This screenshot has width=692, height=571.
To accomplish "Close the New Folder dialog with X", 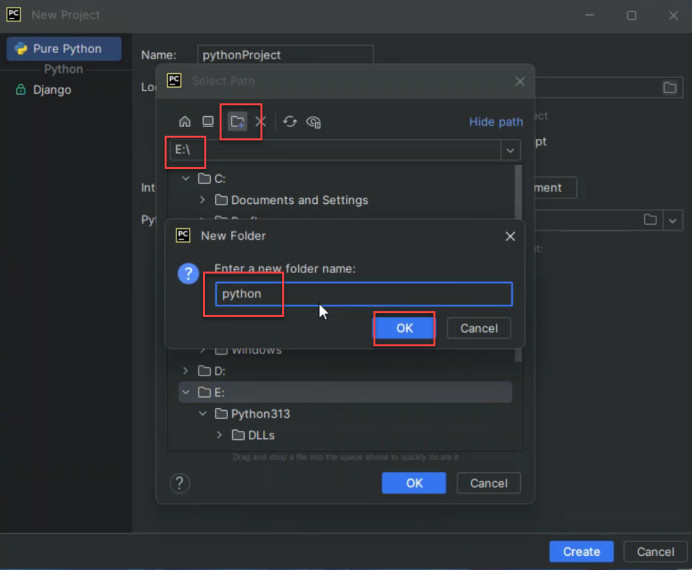I will tap(510, 236).
